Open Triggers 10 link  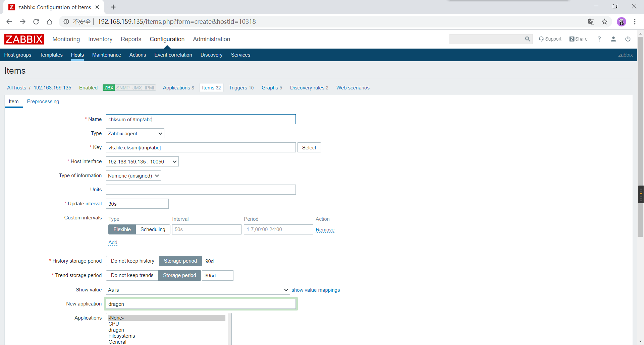tap(241, 88)
